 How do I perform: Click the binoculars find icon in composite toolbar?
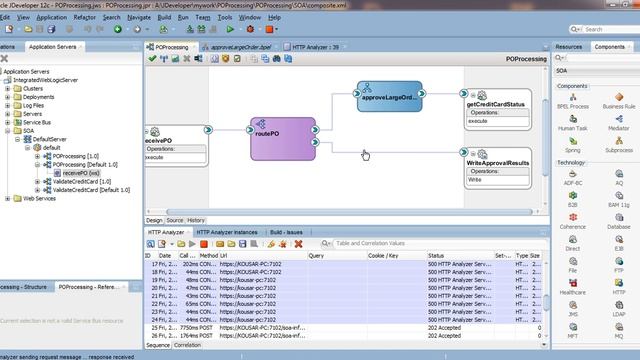pyautogui.click(x=276, y=59)
